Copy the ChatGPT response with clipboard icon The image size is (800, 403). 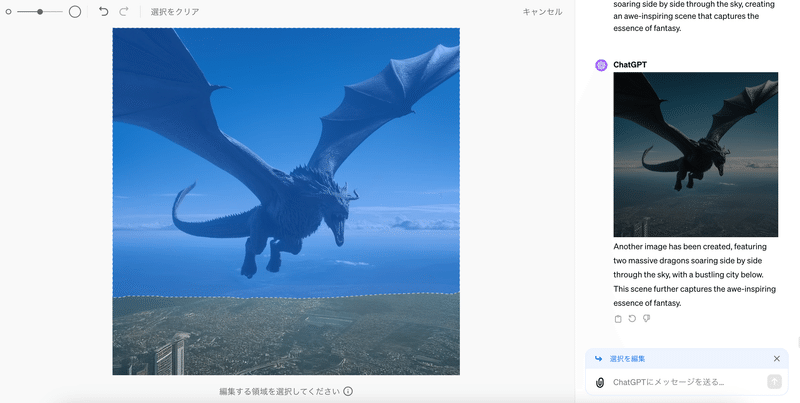point(618,319)
